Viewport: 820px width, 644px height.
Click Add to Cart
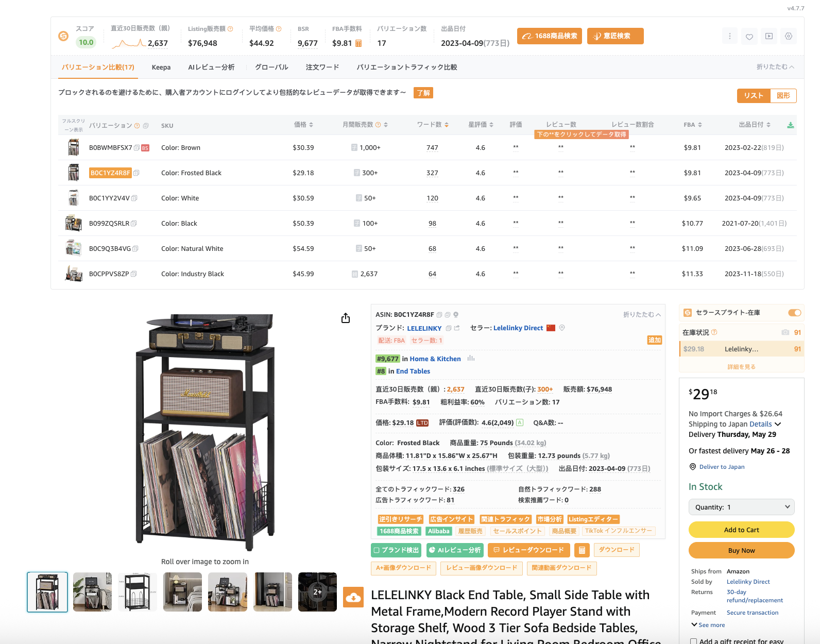742,530
